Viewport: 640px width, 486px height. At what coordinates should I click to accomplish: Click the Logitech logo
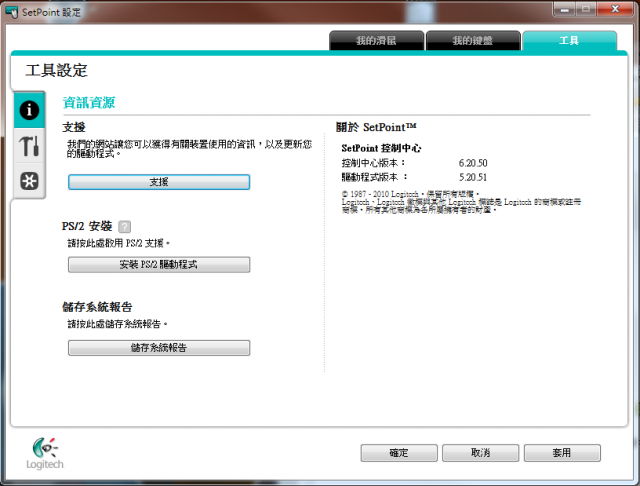45,453
